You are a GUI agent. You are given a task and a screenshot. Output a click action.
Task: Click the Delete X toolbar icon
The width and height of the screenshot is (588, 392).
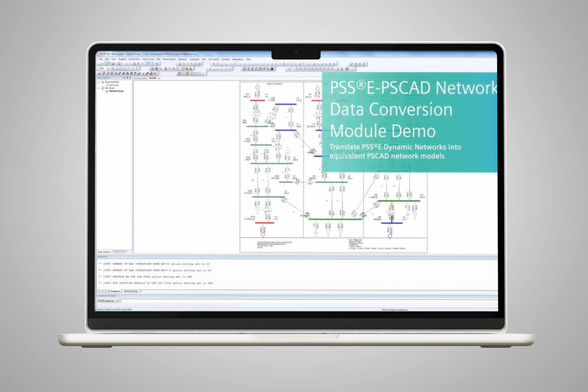click(x=138, y=64)
